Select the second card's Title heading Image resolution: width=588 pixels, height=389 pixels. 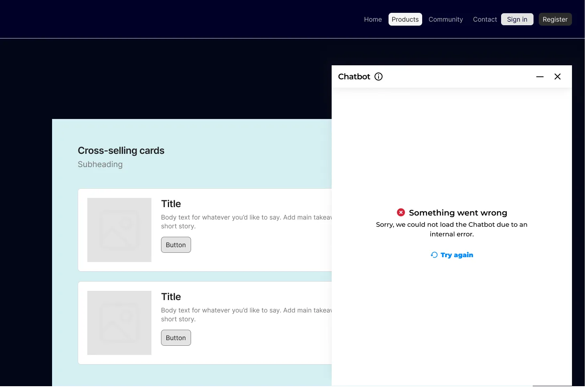tap(171, 297)
